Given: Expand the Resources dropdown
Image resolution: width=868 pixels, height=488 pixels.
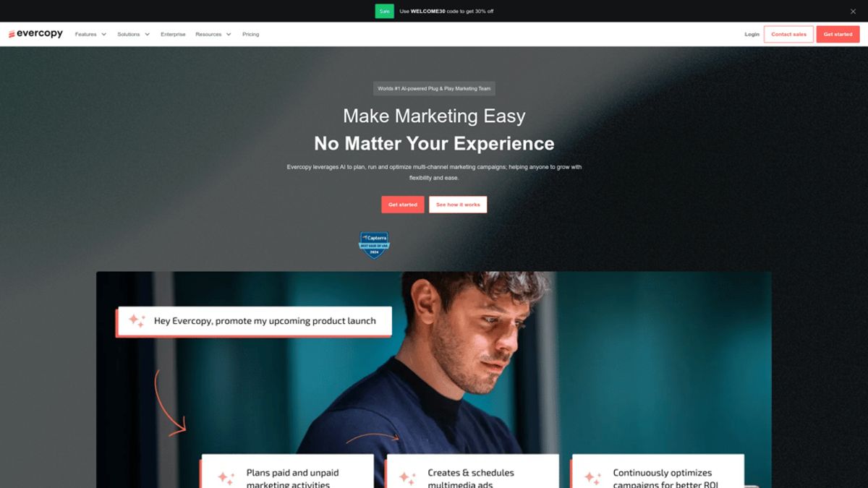Looking at the screenshot, I should pyautogui.click(x=213, y=34).
